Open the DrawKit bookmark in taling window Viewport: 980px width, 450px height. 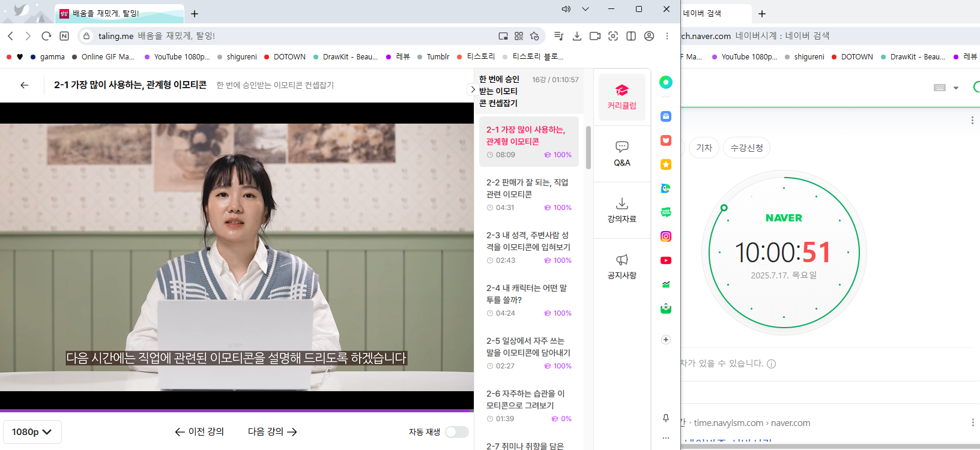tap(345, 57)
